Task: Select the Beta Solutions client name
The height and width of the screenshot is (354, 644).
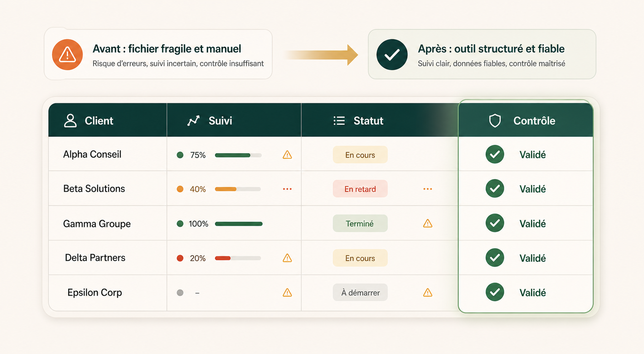Action: [94, 189]
